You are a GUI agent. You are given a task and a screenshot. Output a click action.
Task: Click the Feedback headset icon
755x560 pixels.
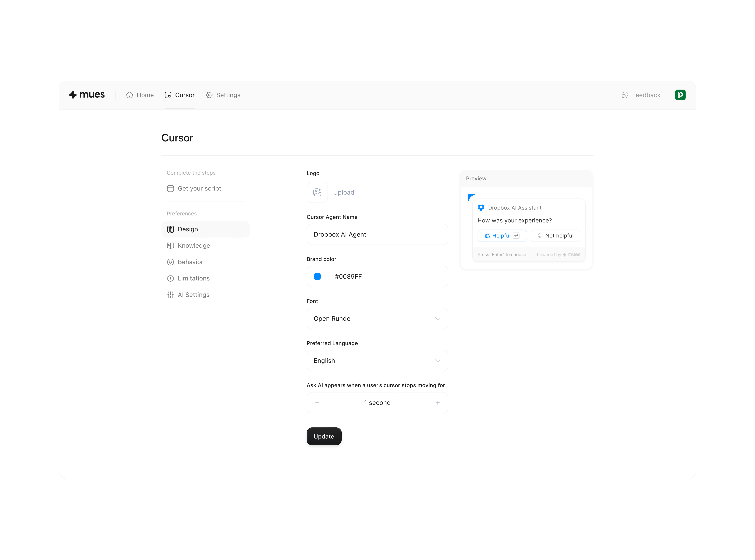coord(625,95)
